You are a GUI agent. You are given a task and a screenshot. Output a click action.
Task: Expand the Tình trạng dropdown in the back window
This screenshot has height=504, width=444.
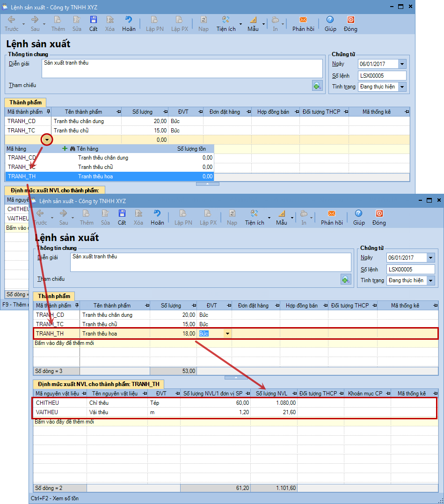click(402, 87)
